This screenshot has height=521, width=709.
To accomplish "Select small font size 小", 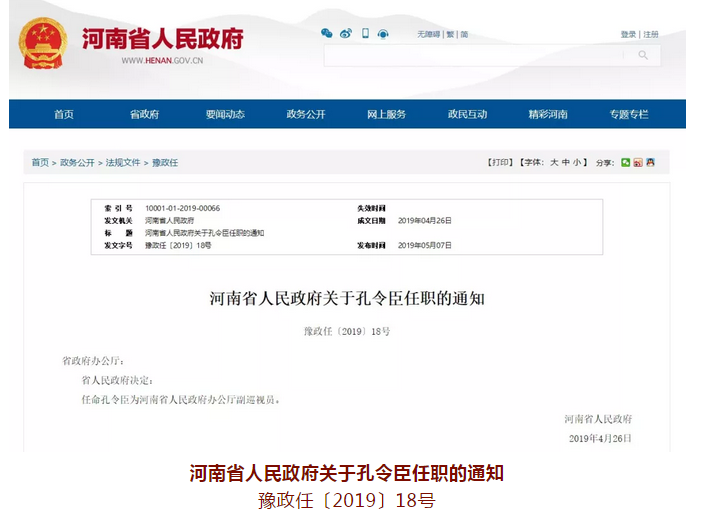I will click(x=578, y=162).
